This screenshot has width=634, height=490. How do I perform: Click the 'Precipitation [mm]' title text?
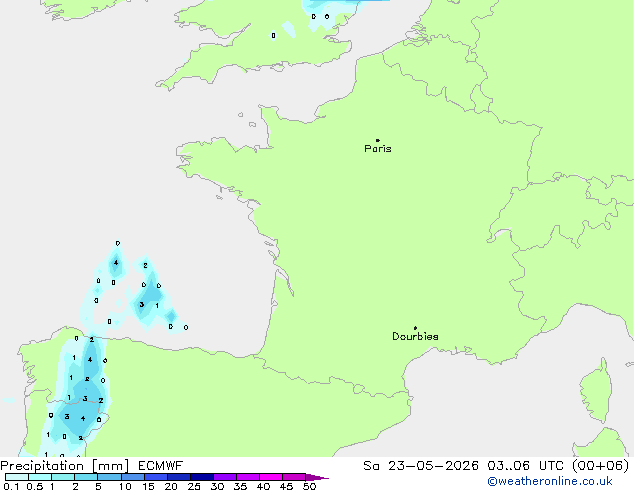click(x=65, y=466)
